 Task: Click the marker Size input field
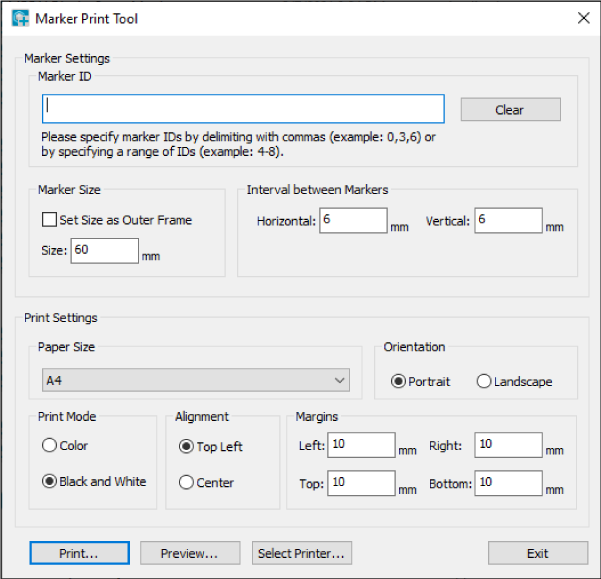pos(105,251)
